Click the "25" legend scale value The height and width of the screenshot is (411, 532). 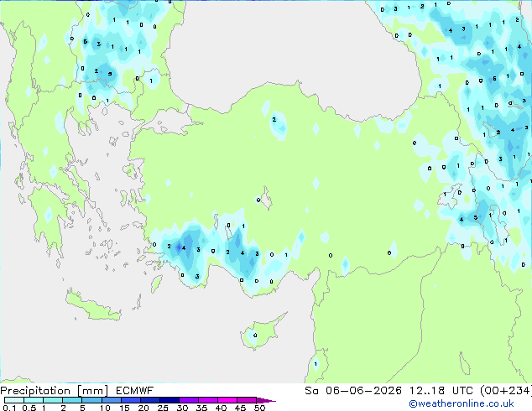[x=163, y=408]
